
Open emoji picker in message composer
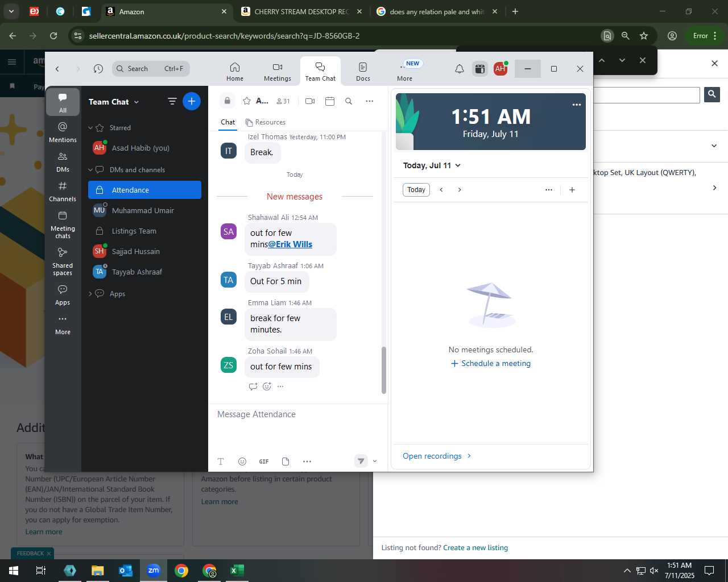coord(242,462)
